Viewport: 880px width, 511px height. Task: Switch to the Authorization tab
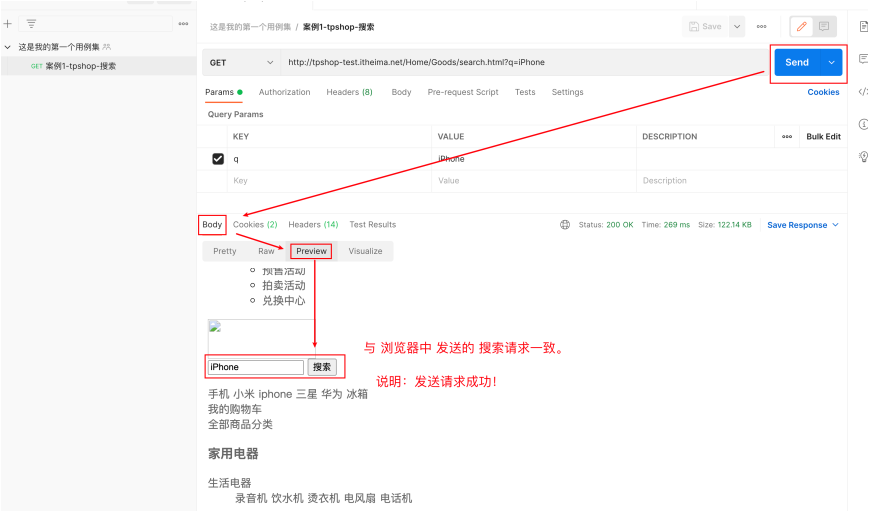coord(284,92)
